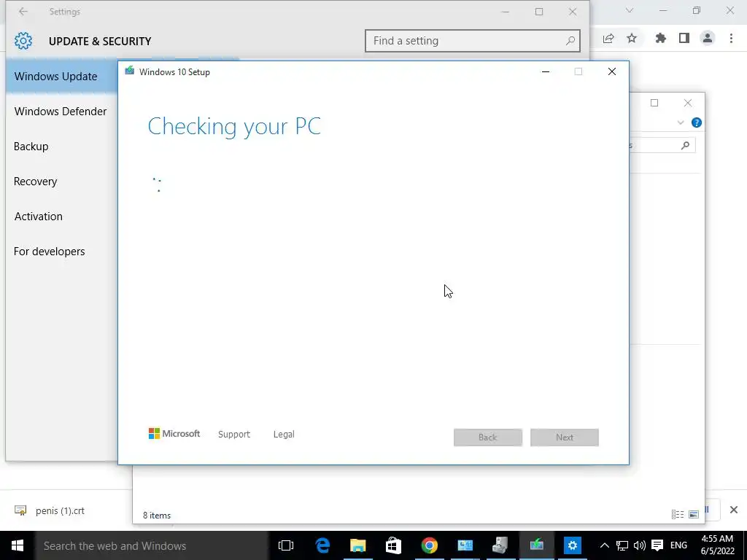The height and width of the screenshot is (560, 747).
Task: Click the Next button in Windows 10 Setup
Action: click(565, 437)
